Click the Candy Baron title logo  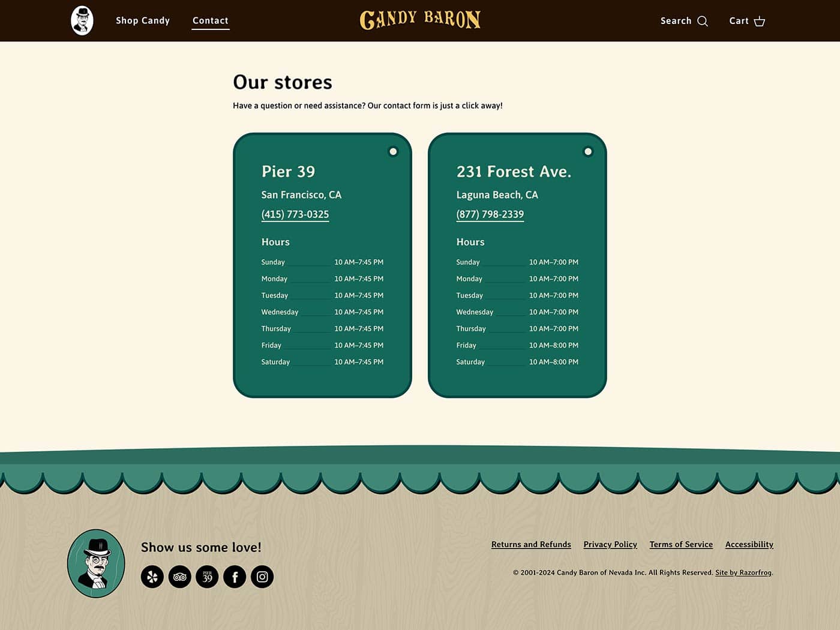click(420, 20)
